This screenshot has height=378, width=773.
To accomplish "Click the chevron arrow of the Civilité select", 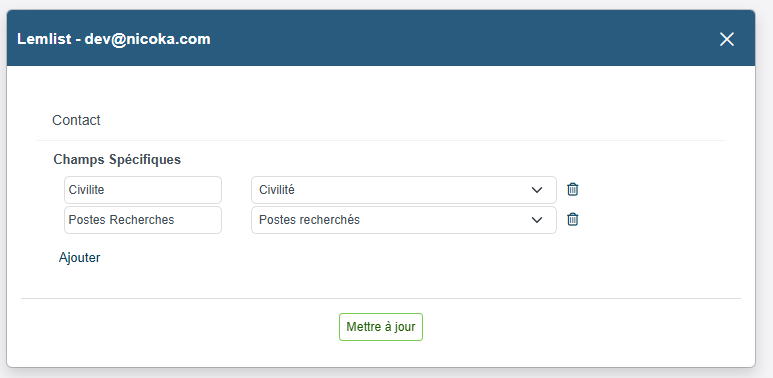I will 537,190.
